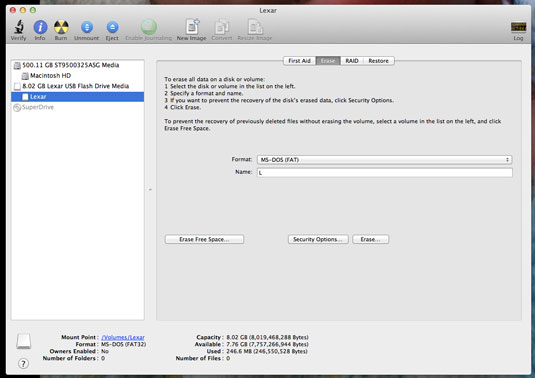Screen dimensions: 535x378
Task: Select the Lexar volume in sidebar
Action: [x=78, y=97]
